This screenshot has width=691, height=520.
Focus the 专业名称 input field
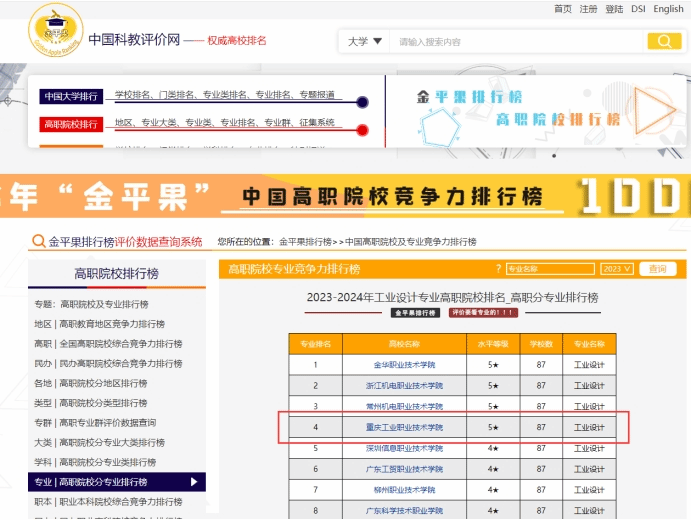[549, 269]
